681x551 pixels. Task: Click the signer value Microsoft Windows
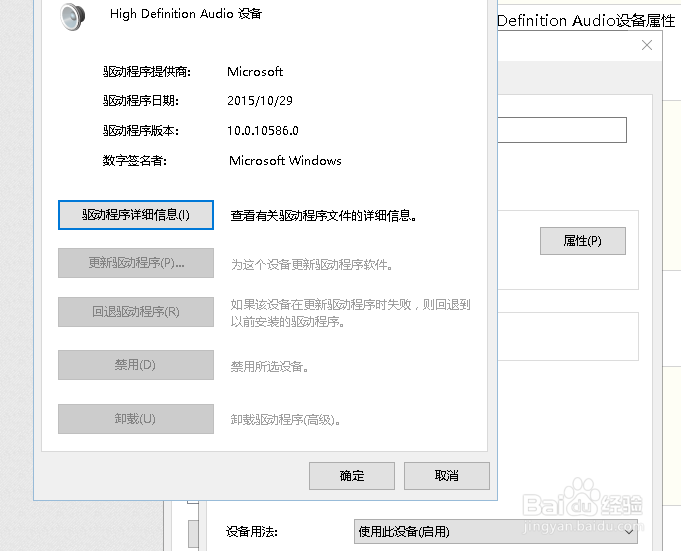click(285, 161)
